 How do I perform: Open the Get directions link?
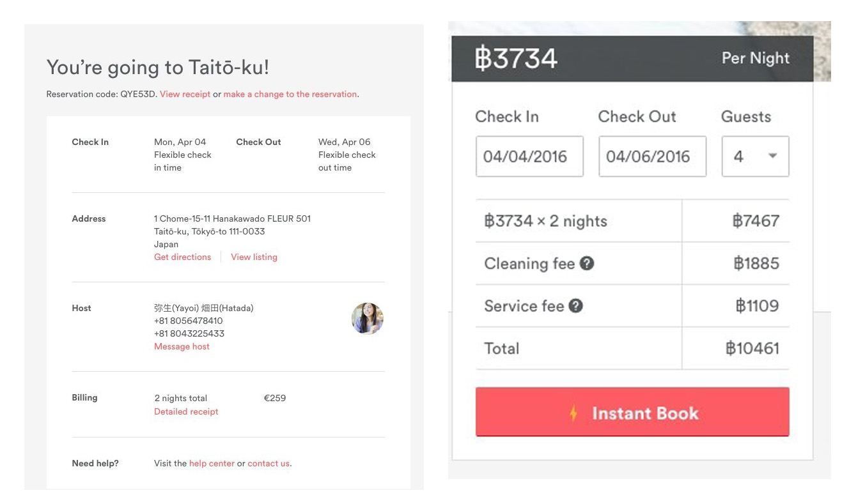point(182,257)
